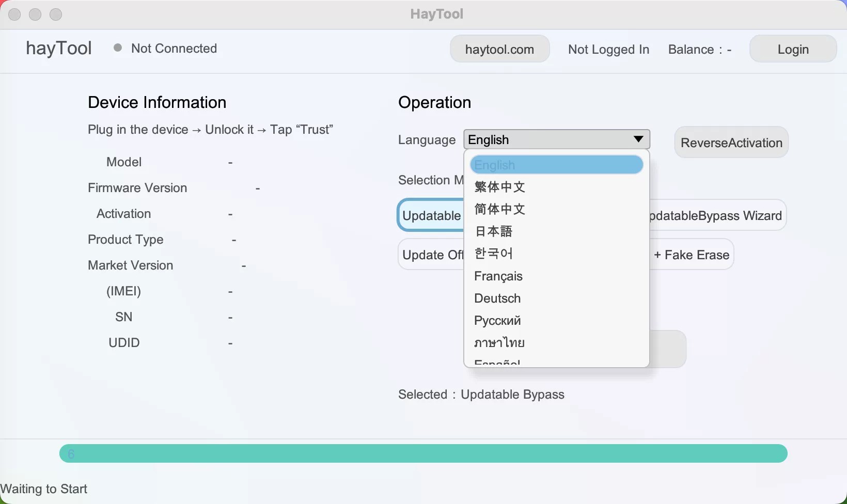847x504 pixels.
Task: Click the teal progress bar
Action: click(423, 453)
